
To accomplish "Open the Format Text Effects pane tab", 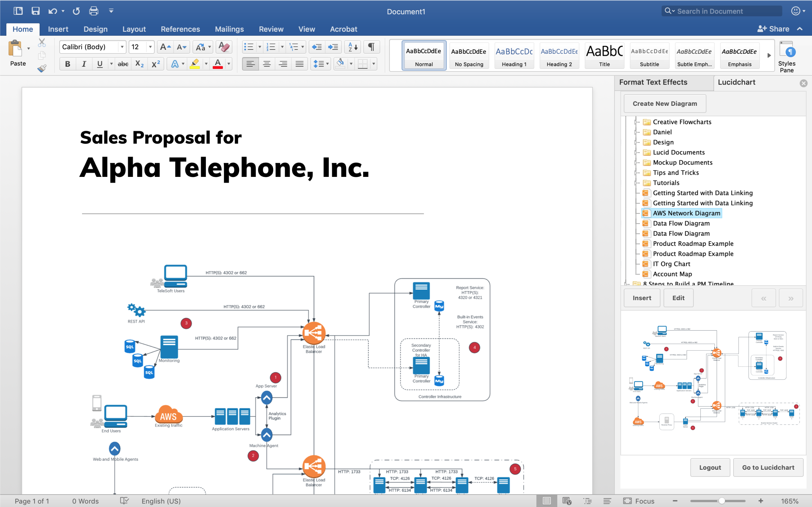I will click(x=653, y=83).
